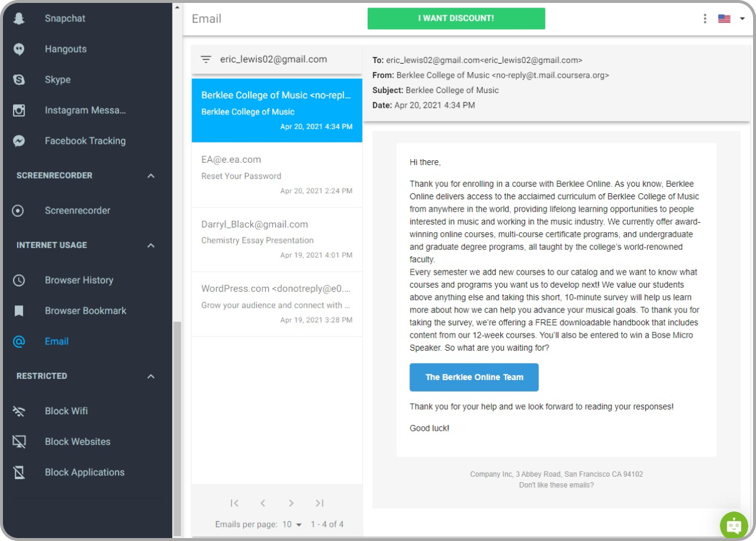Open the language dropdown arrow
The width and height of the screenshot is (756, 541).
tap(742, 19)
